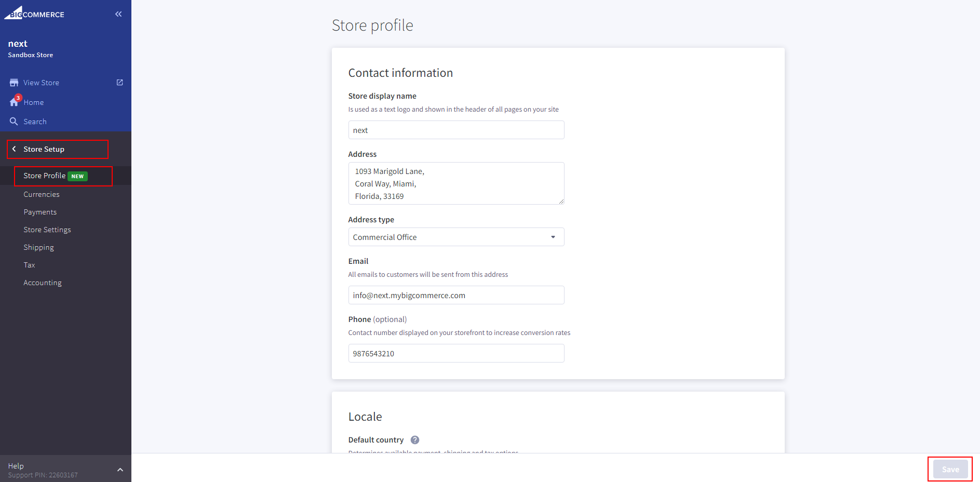Screen dimensions: 980x482
Task: Click the Store display name field
Action: 455,130
